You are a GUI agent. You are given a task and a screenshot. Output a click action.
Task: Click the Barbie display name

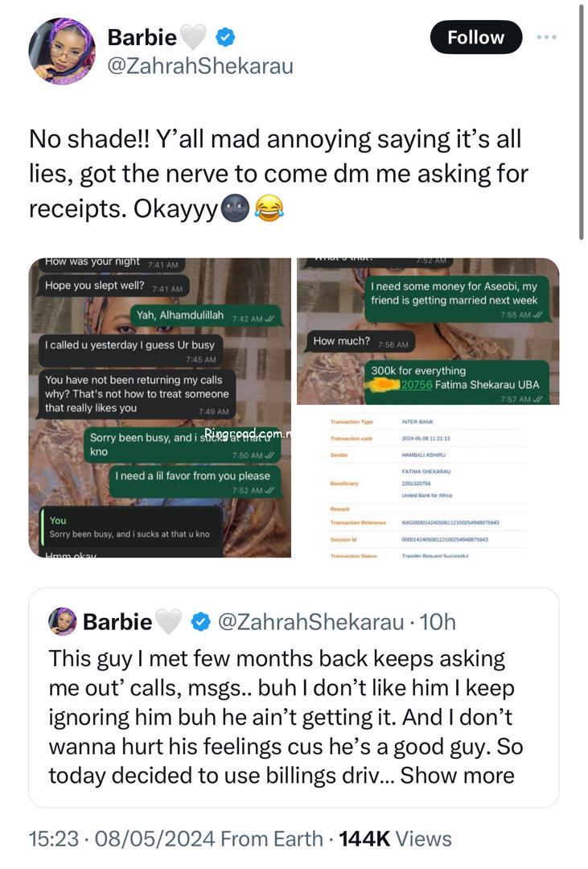click(142, 36)
